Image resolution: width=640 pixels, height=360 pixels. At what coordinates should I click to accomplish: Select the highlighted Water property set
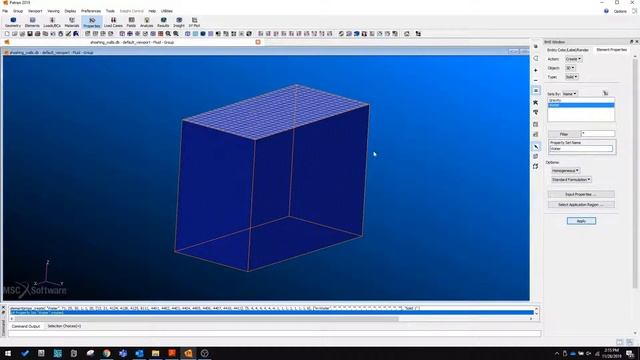click(x=581, y=105)
